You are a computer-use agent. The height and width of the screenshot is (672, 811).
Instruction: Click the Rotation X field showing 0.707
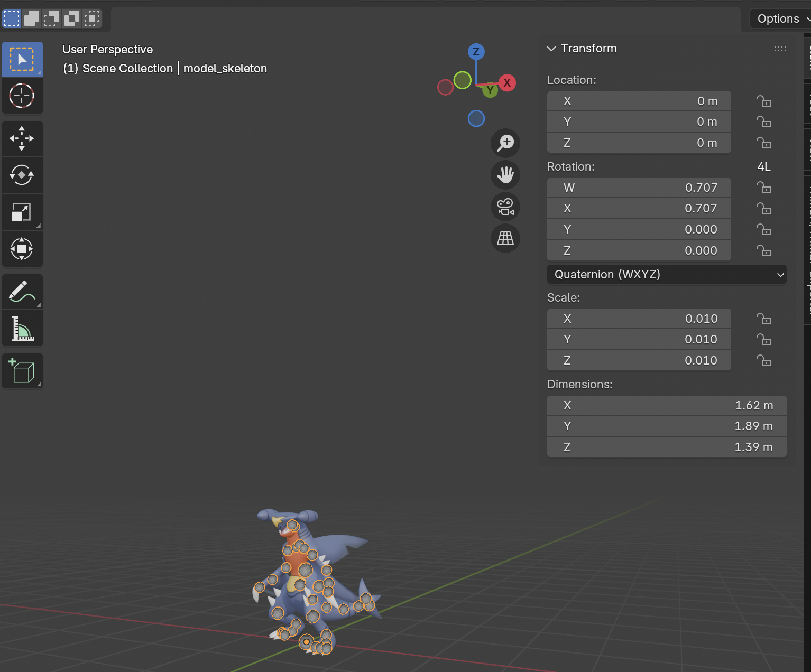[x=639, y=209]
